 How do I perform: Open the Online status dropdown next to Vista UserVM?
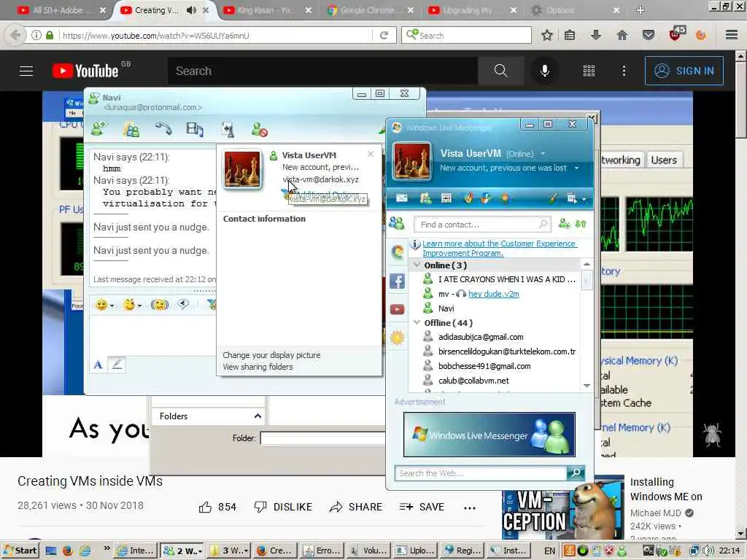click(x=543, y=154)
